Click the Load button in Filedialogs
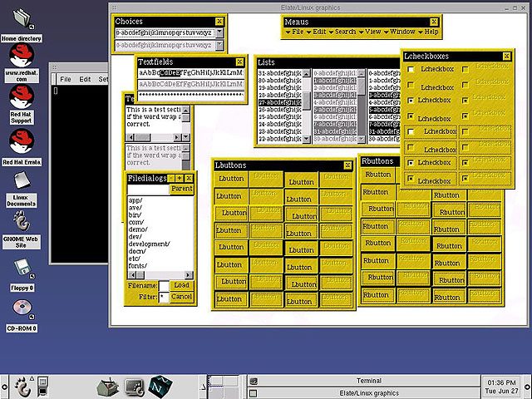 click(181, 285)
